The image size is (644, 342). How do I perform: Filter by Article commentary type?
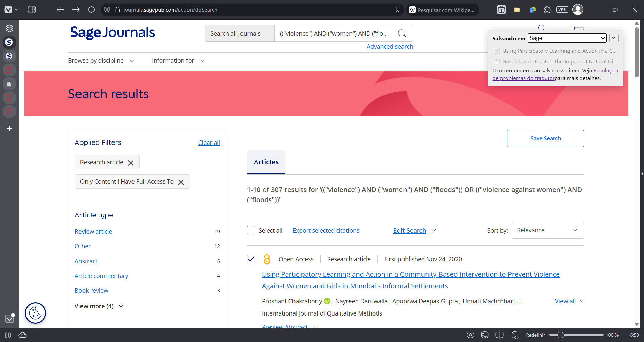(101, 276)
